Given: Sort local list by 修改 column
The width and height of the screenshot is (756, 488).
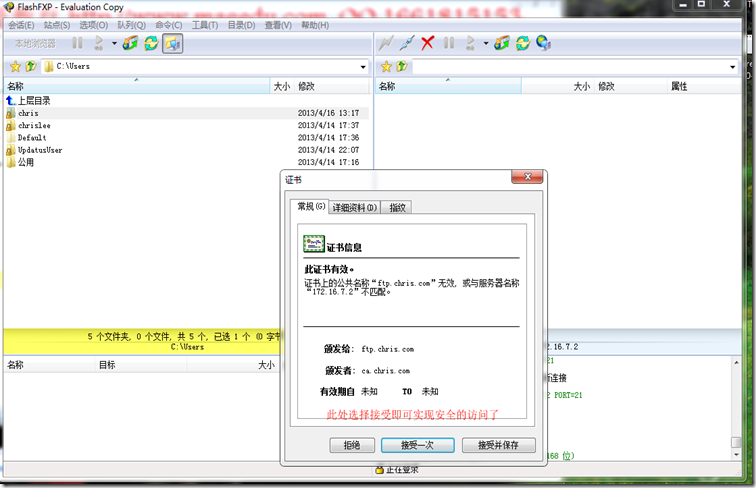Looking at the screenshot, I should pos(331,86).
